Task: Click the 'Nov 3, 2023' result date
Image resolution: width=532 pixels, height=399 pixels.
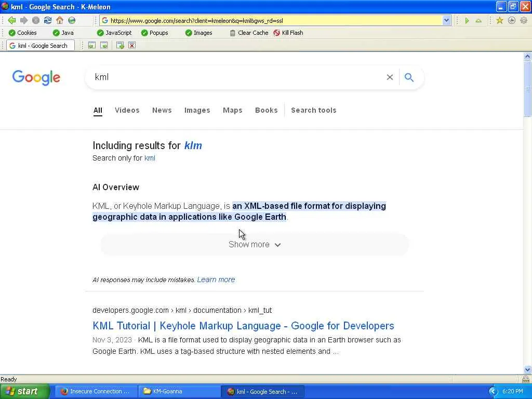Action: point(112,340)
